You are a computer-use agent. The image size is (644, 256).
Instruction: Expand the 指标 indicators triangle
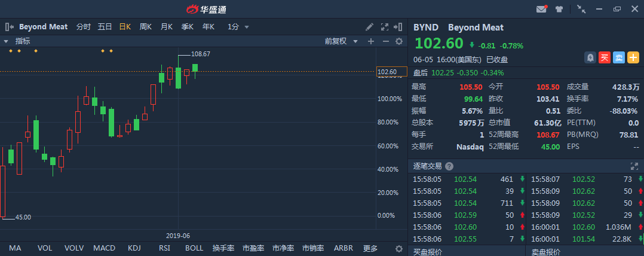point(6,41)
